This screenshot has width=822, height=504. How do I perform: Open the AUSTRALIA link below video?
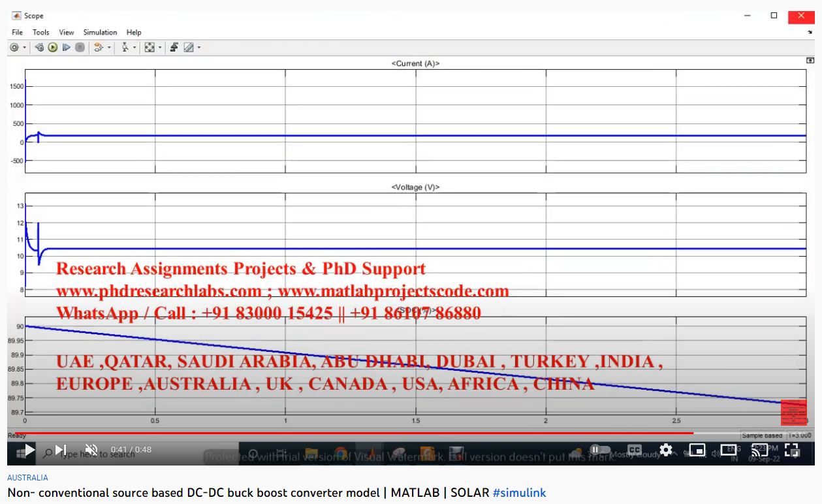(x=27, y=478)
